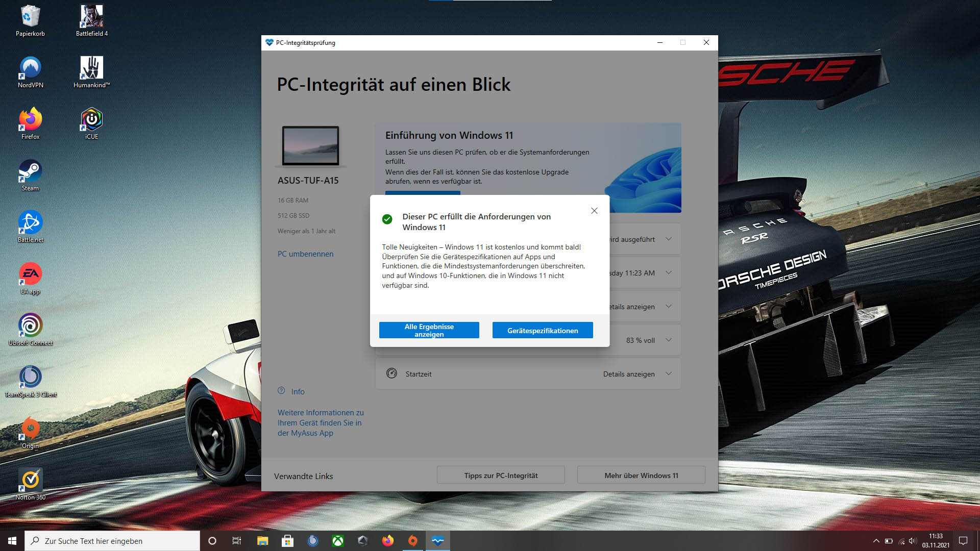Open TeamSpeak from the taskbar
The width and height of the screenshot is (980, 551).
point(313,541)
